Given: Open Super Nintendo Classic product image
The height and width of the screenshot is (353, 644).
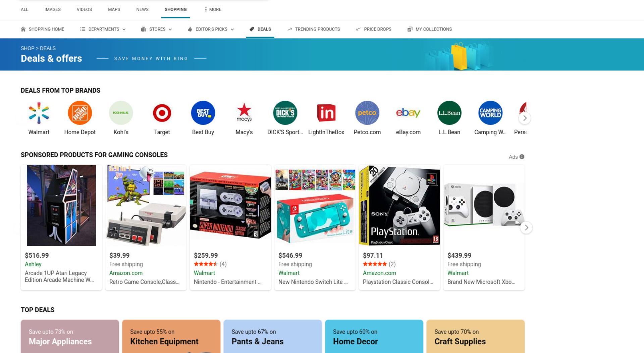Looking at the screenshot, I should [x=230, y=205].
